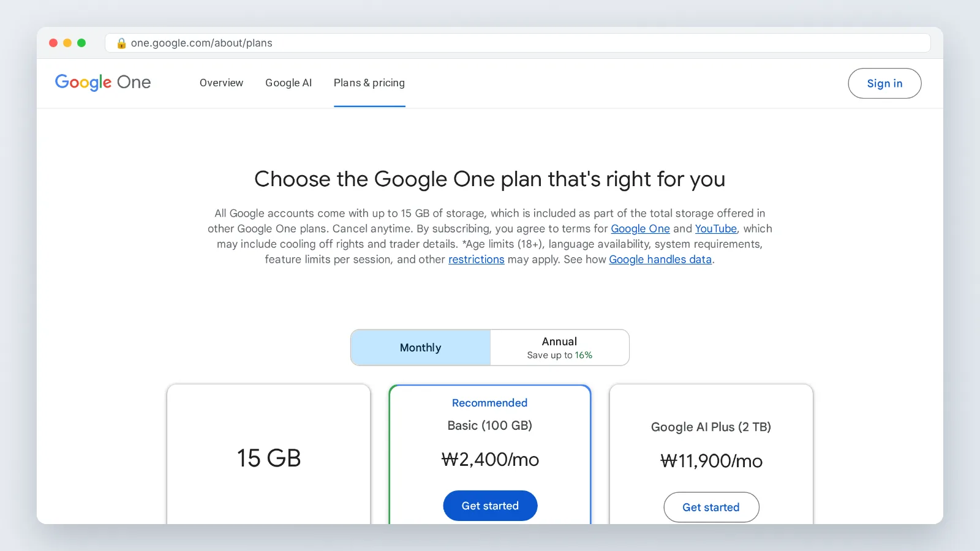Click the 15 GB plan card text
Screen dimensions: 980x551
tap(269, 458)
